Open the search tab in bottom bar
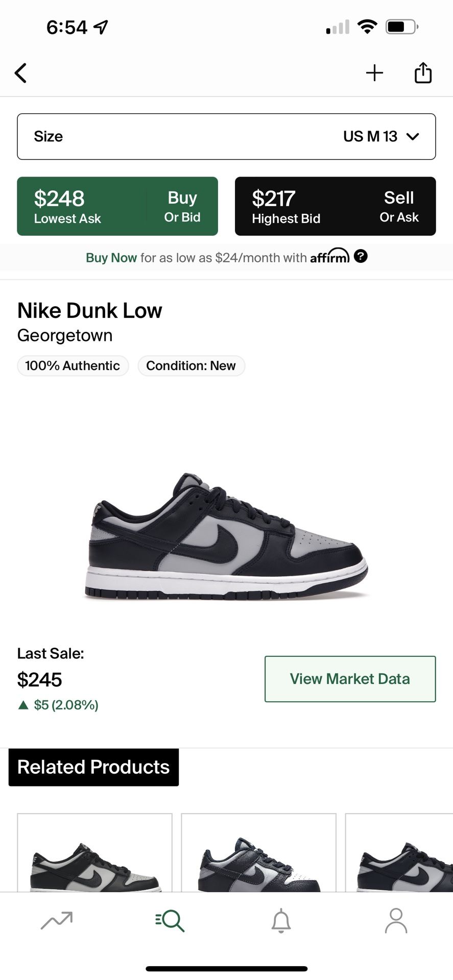This screenshot has height=980, width=453. point(170,920)
